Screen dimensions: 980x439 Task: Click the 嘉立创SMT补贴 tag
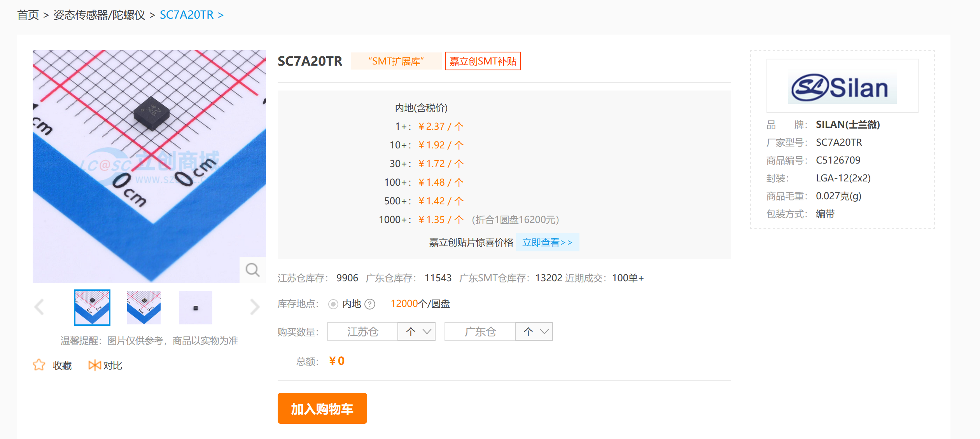pos(483,61)
